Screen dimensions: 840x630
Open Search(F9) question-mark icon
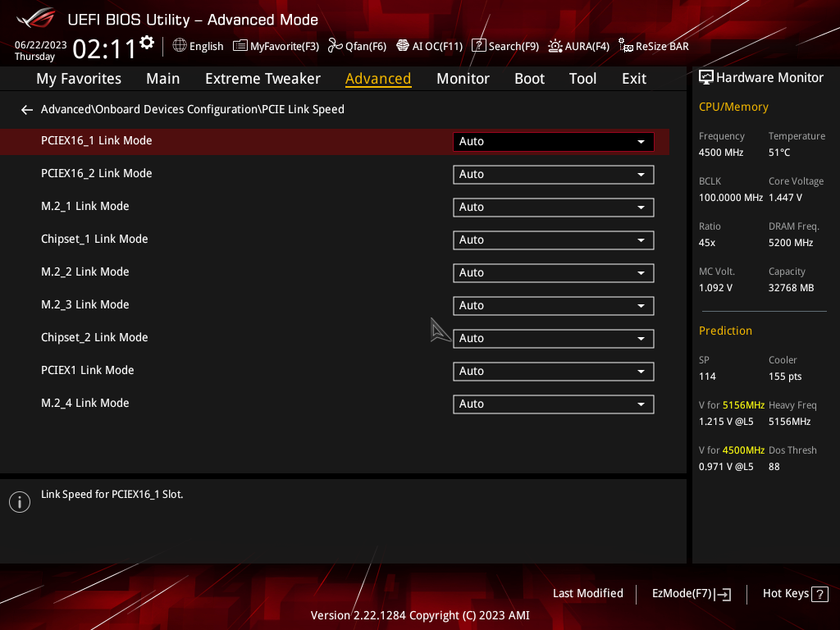pyautogui.click(x=478, y=46)
